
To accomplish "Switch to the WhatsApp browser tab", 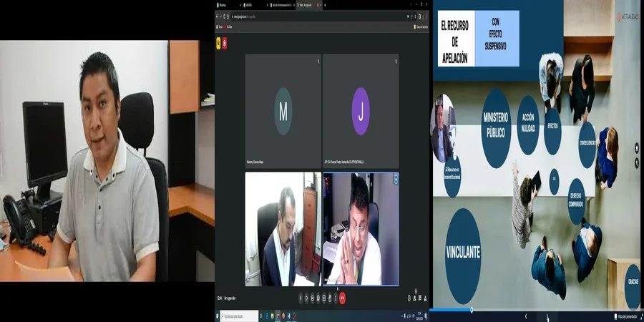I will [x=229, y=5].
